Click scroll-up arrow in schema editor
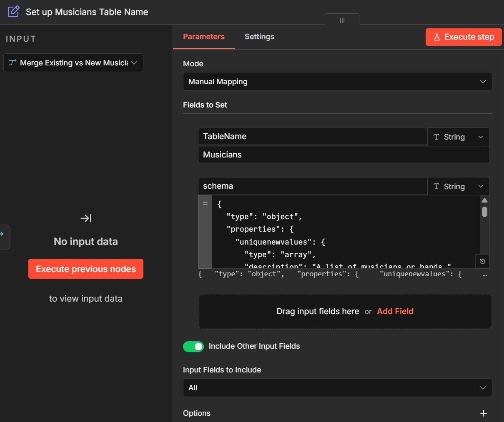Viewport: 504px width, 422px height. click(484, 201)
